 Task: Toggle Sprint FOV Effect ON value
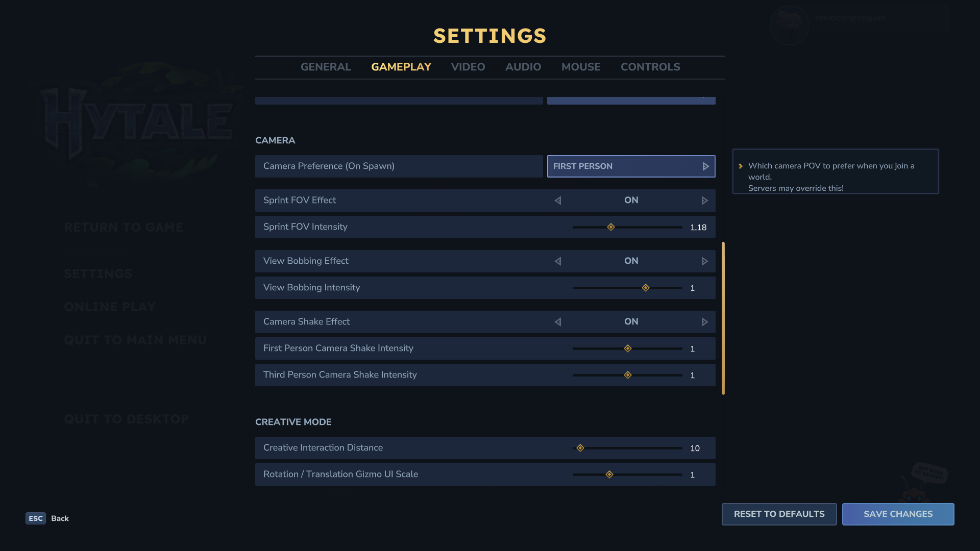click(x=631, y=201)
